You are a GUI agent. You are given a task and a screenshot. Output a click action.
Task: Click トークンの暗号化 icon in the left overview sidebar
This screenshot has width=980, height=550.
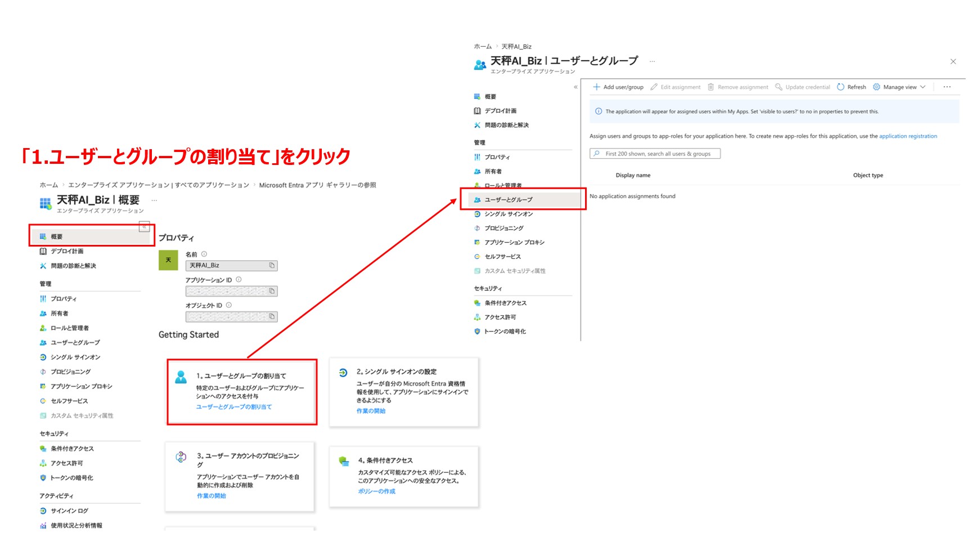[x=43, y=478]
